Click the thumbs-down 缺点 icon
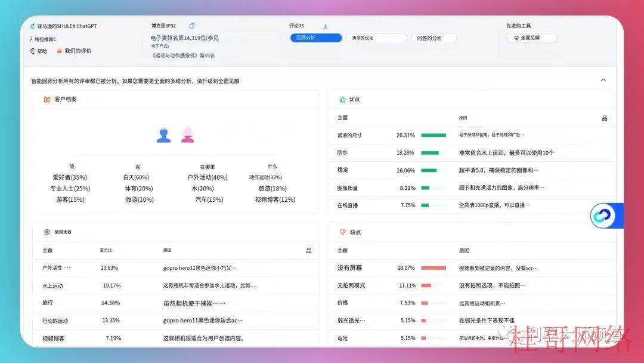Screen dimensions: 644x363 342,232
